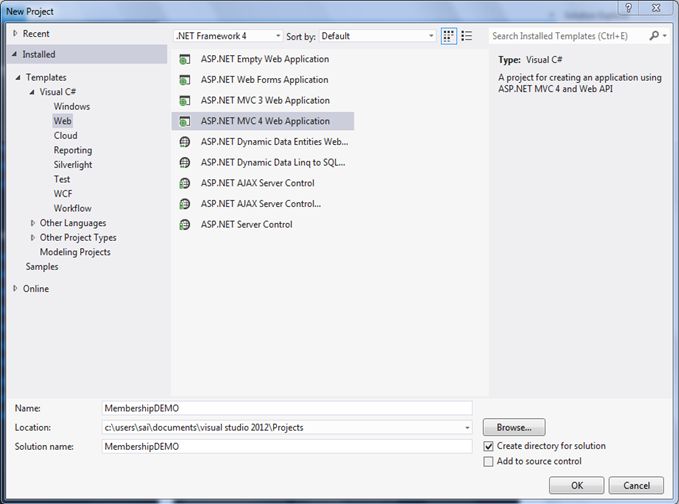Select the Cloud template category
The width and height of the screenshot is (679, 504).
[x=65, y=136]
